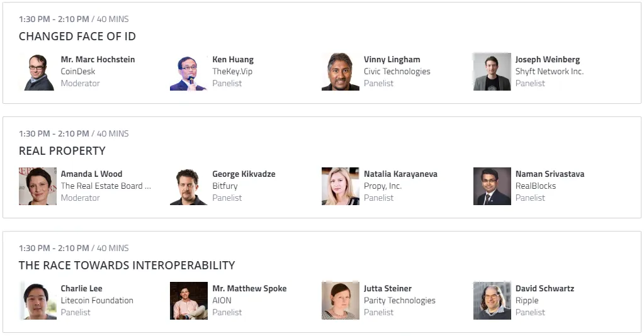
Task: Click Ken Huang's profile photo
Action: coord(189,72)
